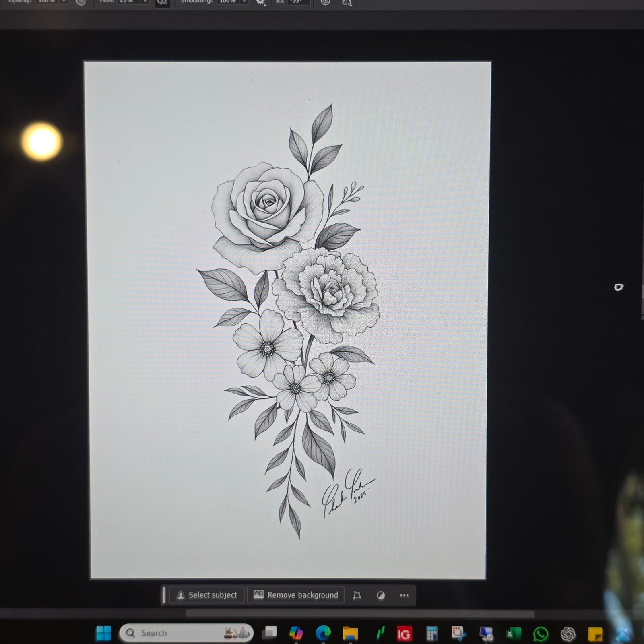Expand the Opacity dropdown arrow

(x=64, y=2)
